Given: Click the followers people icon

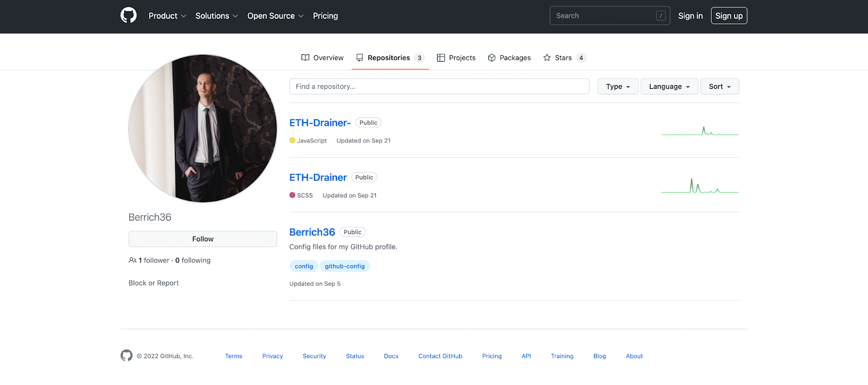Looking at the screenshot, I should coord(132,260).
